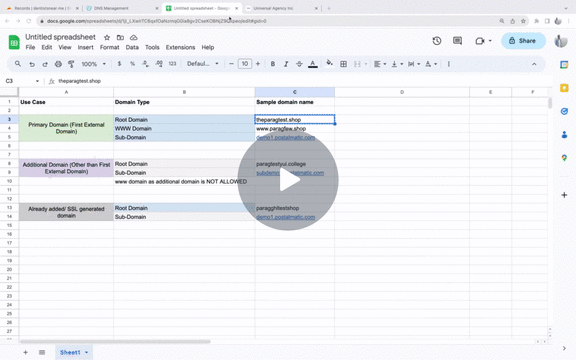Rename the Untitled spreadsheet title
This screenshot has height=360, width=576.
(60, 37)
